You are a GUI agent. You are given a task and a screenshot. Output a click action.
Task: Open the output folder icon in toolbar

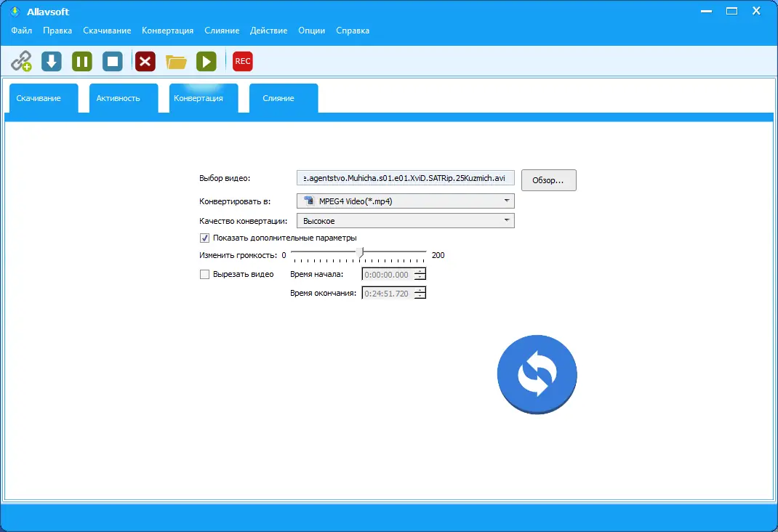(176, 62)
